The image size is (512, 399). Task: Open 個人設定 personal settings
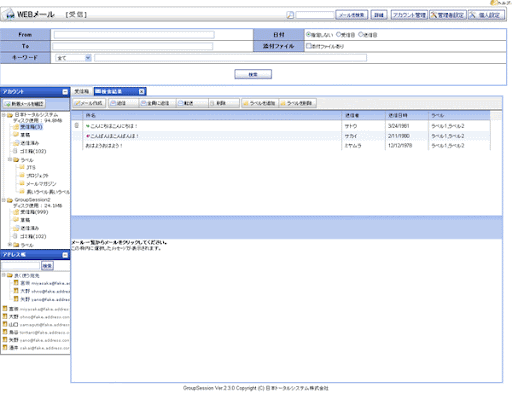(486, 15)
